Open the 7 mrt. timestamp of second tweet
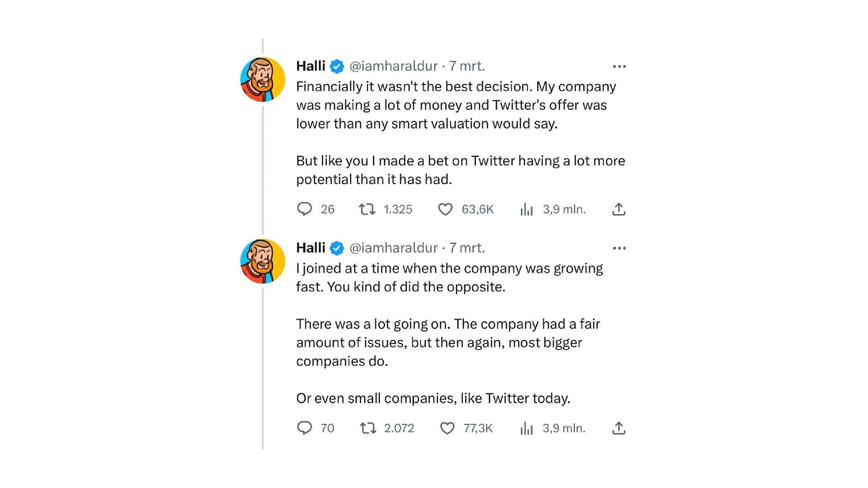The image size is (868, 488). (x=467, y=248)
